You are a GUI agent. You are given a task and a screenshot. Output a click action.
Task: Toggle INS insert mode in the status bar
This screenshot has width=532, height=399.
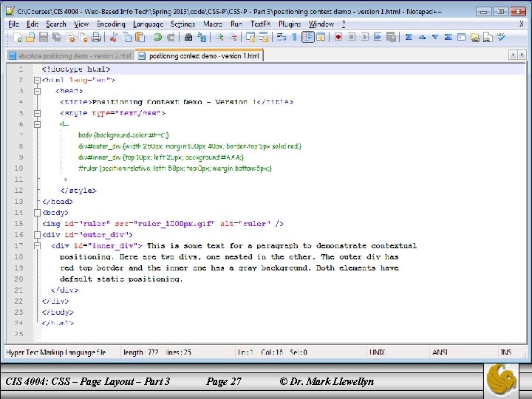click(x=505, y=352)
